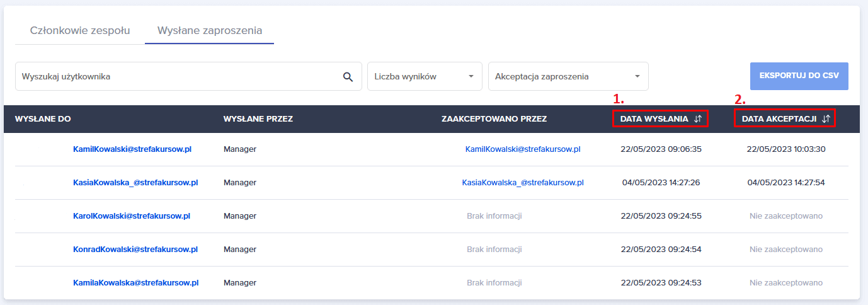Open the Liczba wyników dropdown
The height and width of the screenshot is (305, 868).
click(x=425, y=76)
